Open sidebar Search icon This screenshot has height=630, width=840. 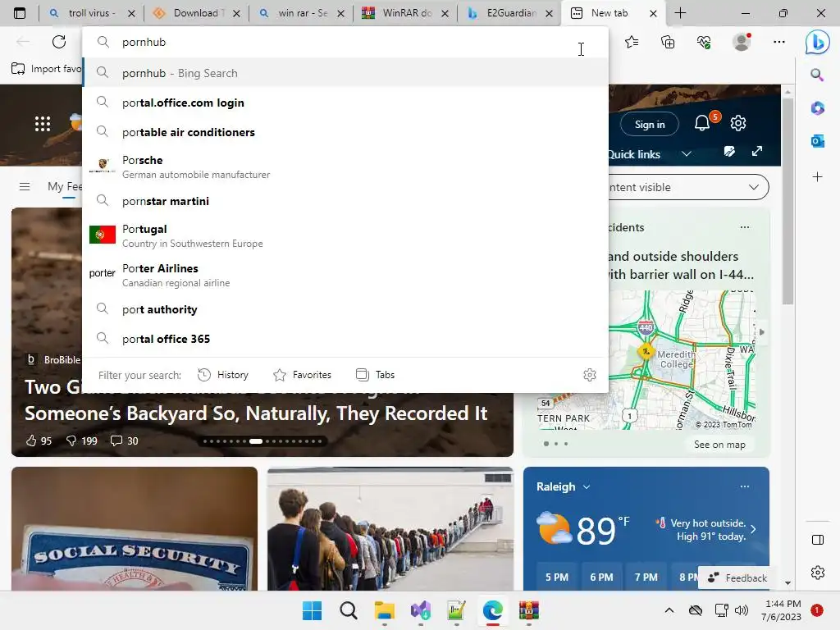[x=817, y=75]
